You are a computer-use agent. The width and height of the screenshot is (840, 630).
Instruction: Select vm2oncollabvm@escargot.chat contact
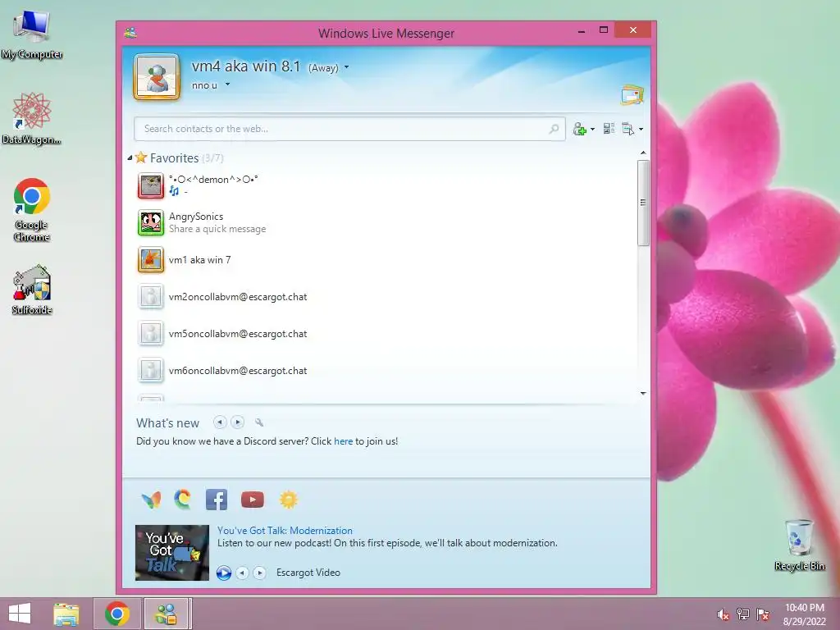[x=238, y=297]
